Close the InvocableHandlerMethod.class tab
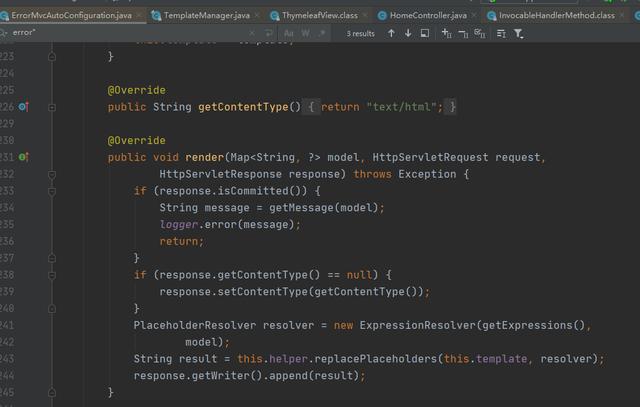Image resolution: width=640 pixels, height=407 pixels. pos(622,16)
